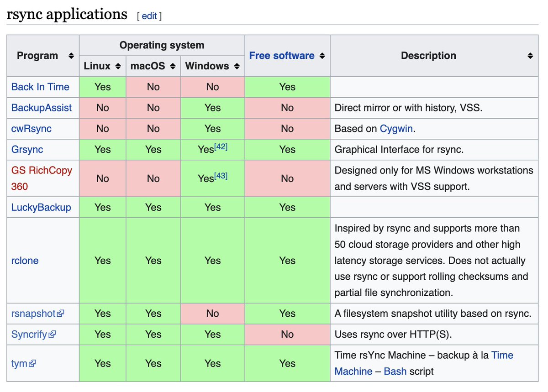Open the rclone article link
The height and width of the screenshot is (392, 548).
pos(25,261)
